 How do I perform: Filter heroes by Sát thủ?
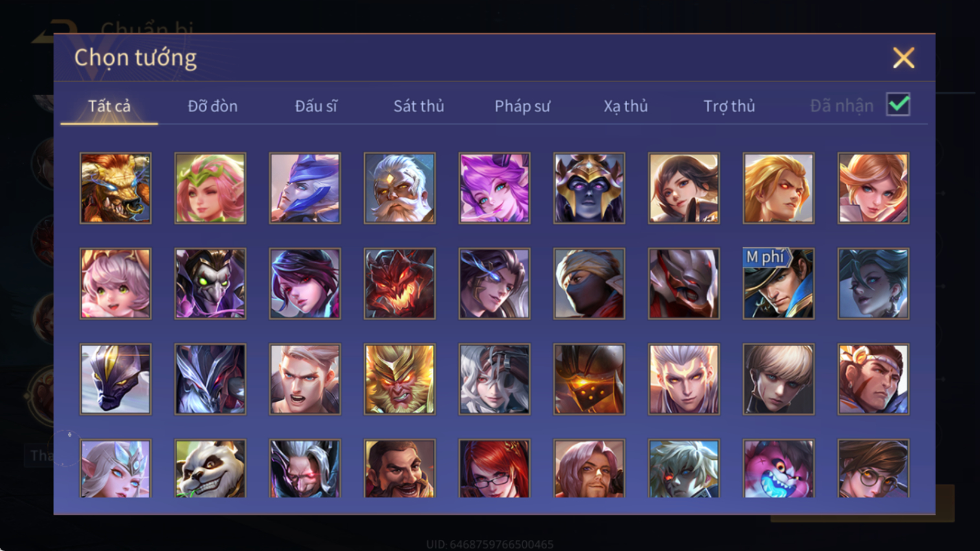click(x=419, y=106)
